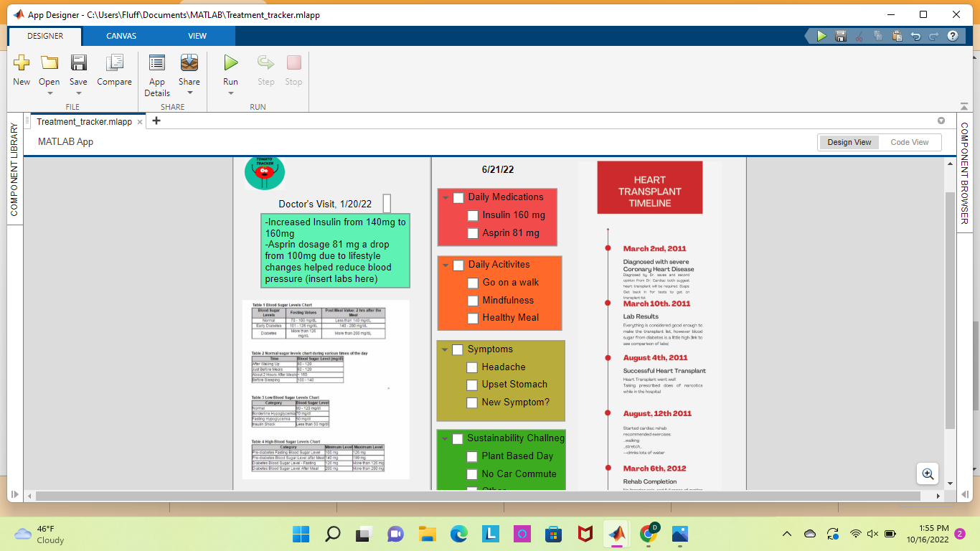Open MATLAB icon in taskbar
The width and height of the screenshot is (980, 551).
click(616, 534)
